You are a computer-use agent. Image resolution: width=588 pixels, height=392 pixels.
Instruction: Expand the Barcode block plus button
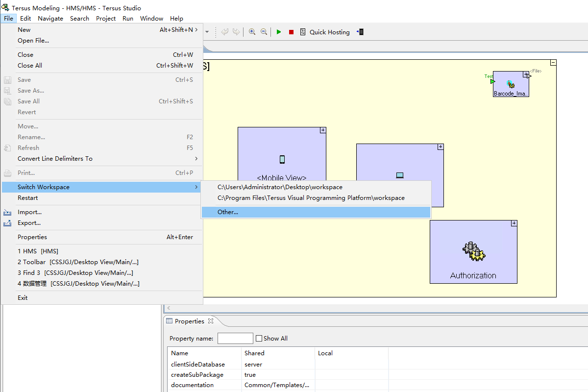526,74
